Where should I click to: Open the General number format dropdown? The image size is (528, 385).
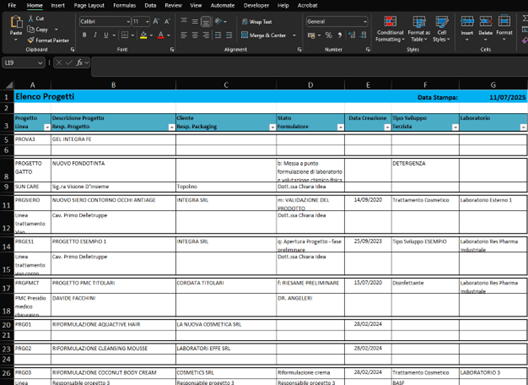[365, 22]
